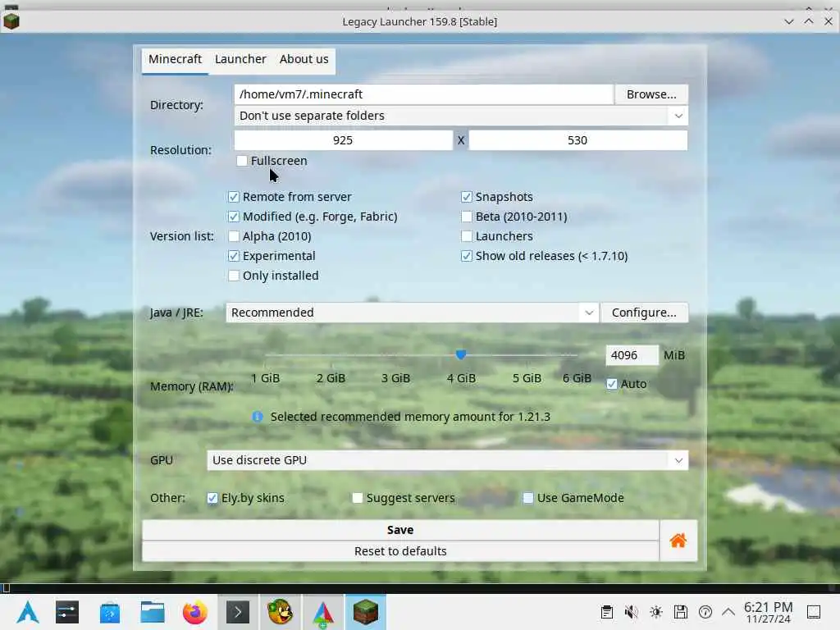Viewport: 840px width, 630px height.
Task: Click the directory path field
Action: 424,94
